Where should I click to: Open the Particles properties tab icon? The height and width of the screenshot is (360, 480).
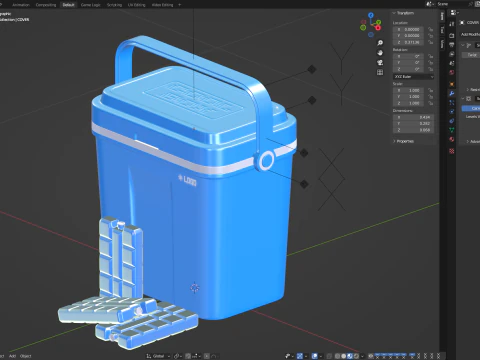452,102
